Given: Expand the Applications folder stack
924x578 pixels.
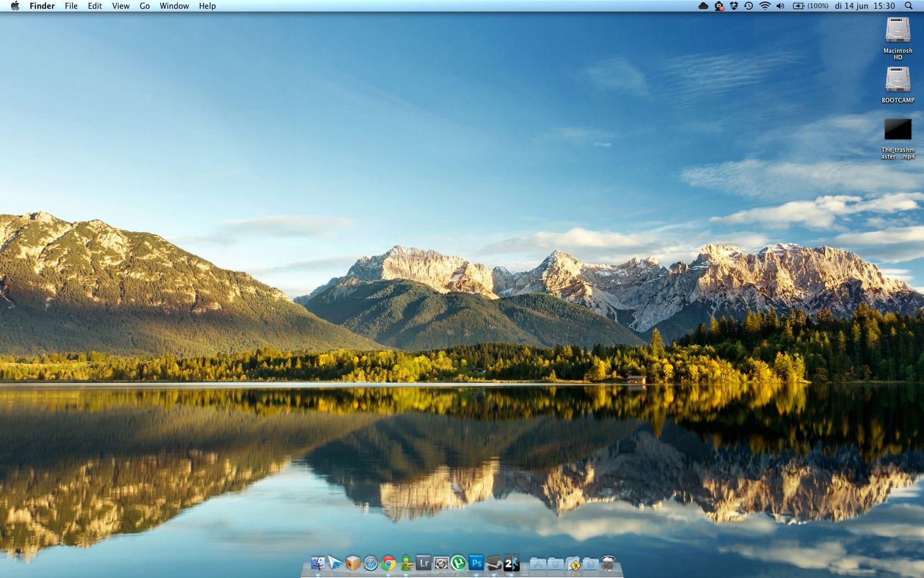Looking at the screenshot, I should coord(538,564).
